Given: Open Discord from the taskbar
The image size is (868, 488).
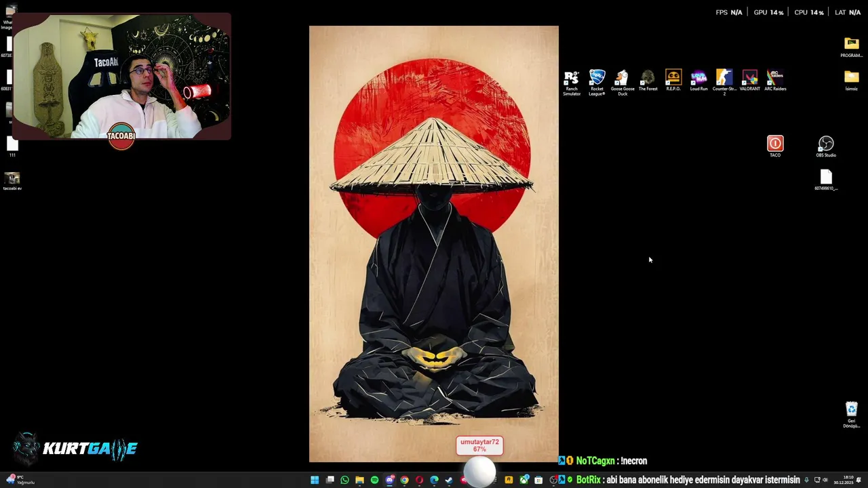Looking at the screenshot, I should pyautogui.click(x=389, y=480).
